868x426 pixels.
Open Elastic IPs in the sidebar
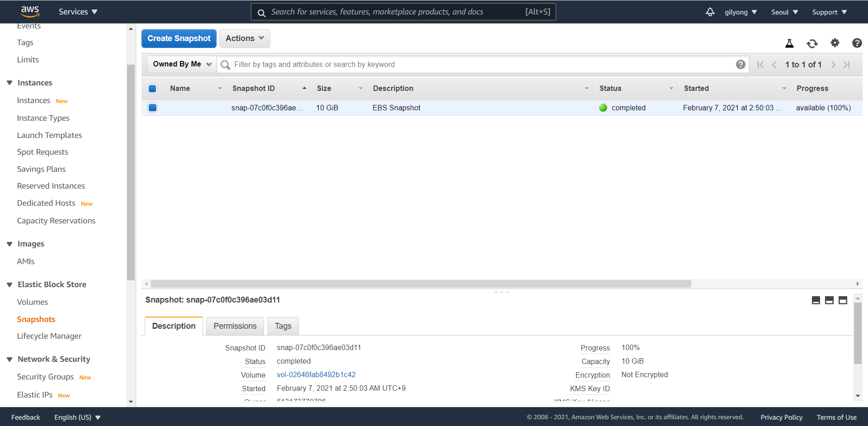click(35, 395)
